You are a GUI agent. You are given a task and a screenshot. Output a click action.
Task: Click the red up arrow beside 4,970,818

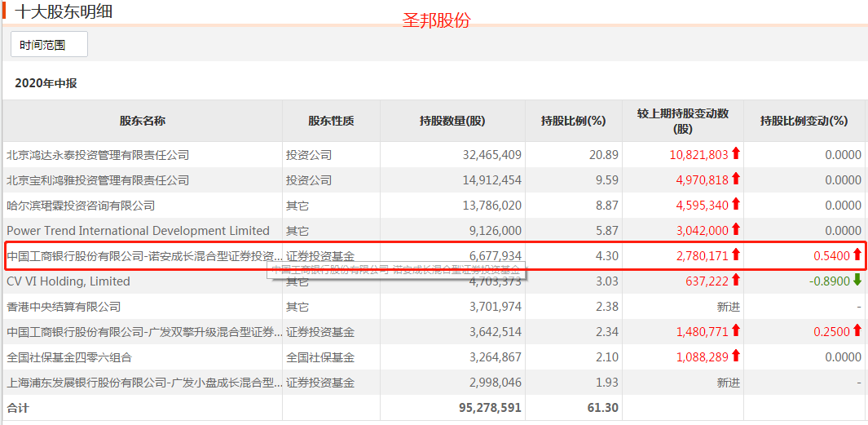(x=736, y=179)
